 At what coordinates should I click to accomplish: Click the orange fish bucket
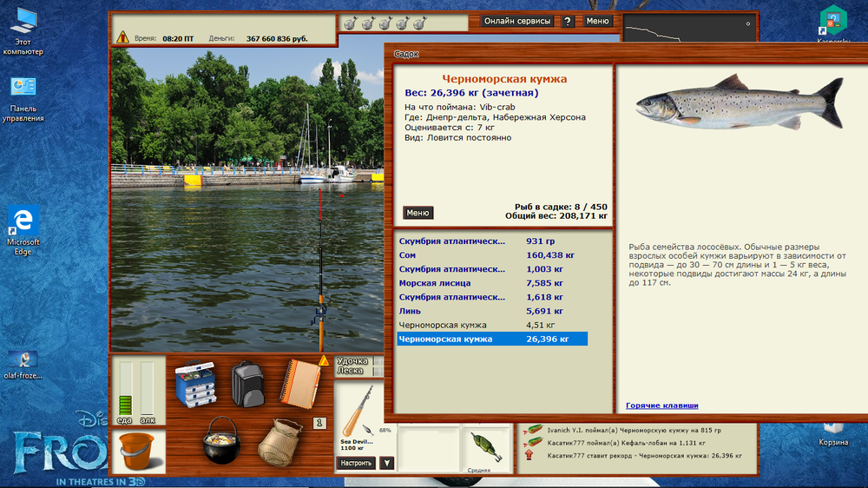pos(137,449)
